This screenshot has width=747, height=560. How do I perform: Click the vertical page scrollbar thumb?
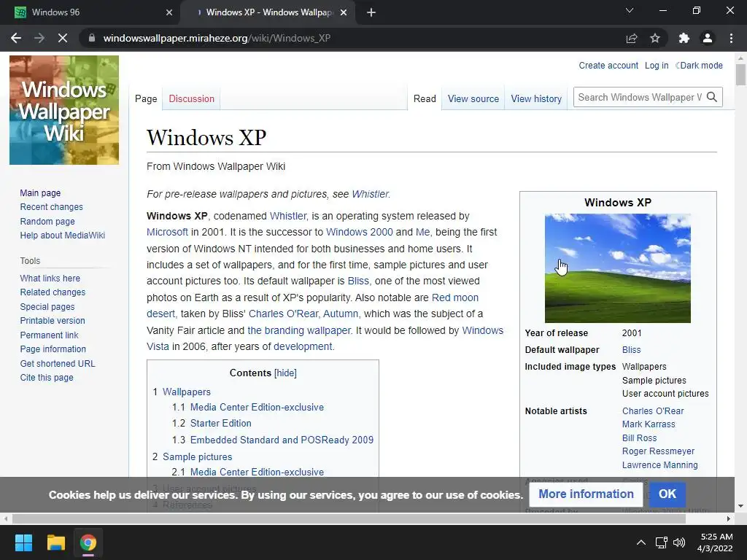[740, 74]
